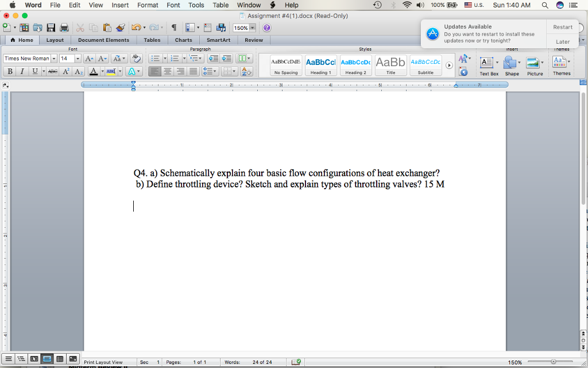Click the Restart button in the update notification
The width and height of the screenshot is (588, 368).
click(563, 26)
